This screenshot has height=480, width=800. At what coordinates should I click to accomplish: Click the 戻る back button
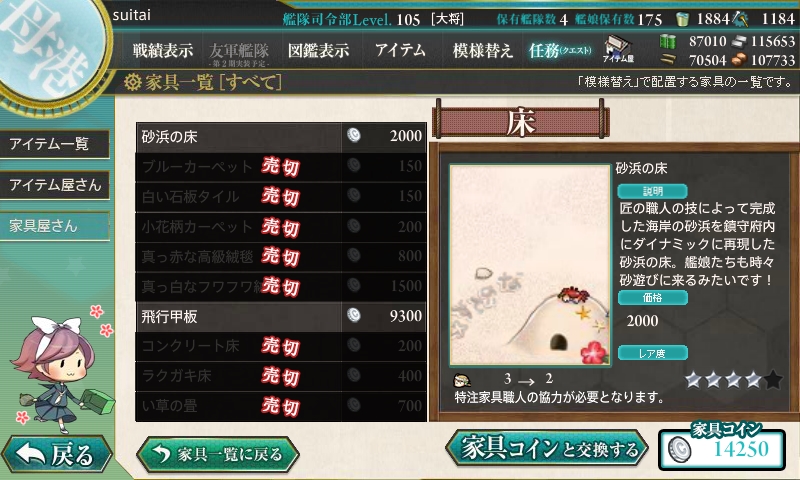(x=56, y=454)
